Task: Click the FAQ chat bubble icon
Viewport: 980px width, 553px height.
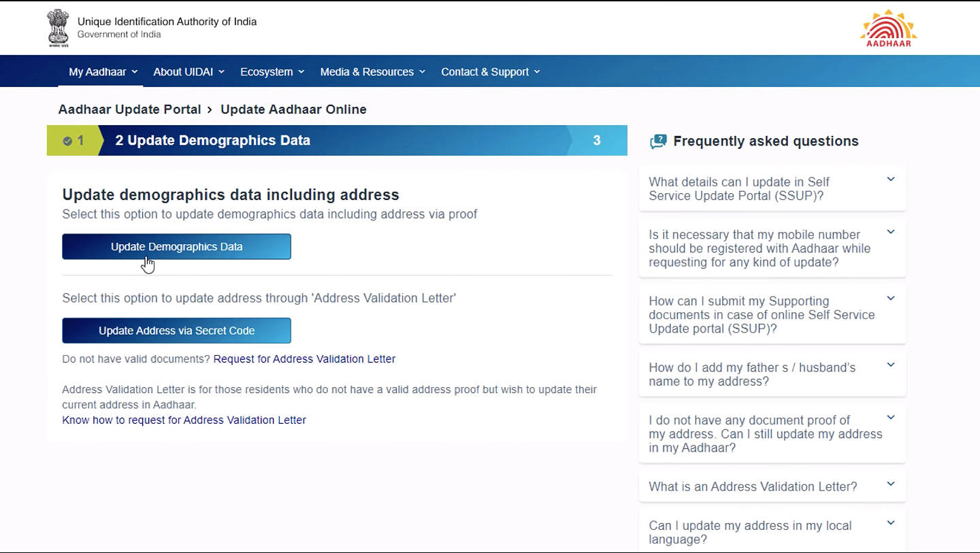Action: (658, 141)
